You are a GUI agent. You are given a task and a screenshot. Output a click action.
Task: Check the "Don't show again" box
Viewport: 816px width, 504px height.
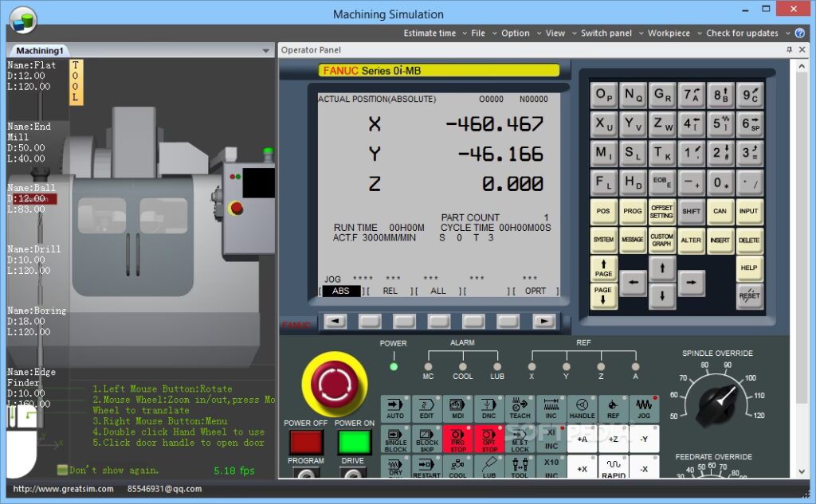[x=62, y=470]
